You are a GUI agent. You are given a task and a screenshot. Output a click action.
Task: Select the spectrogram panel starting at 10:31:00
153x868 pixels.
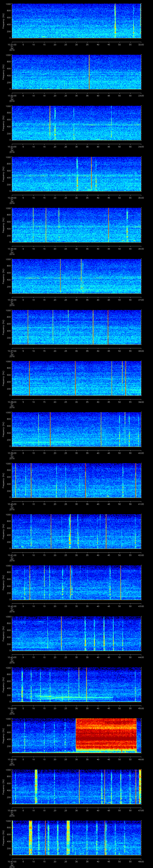76,21
